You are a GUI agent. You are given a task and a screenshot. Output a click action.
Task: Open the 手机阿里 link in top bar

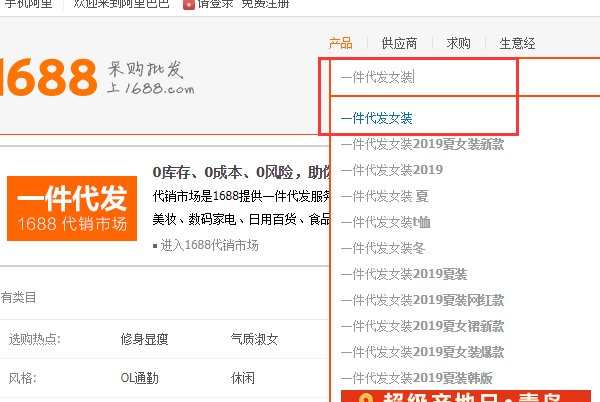coord(28,4)
